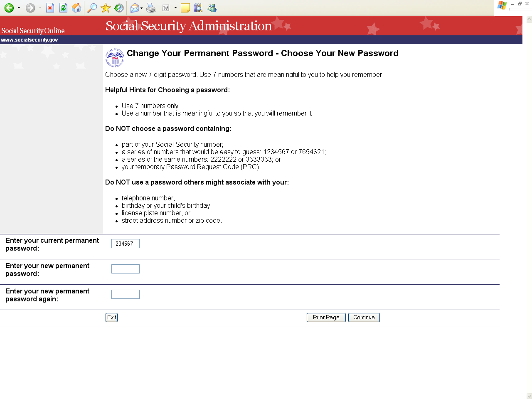This screenshot has height=399, width=532.
Task: Print the page with the printer icon
Action: pos(151,8)
